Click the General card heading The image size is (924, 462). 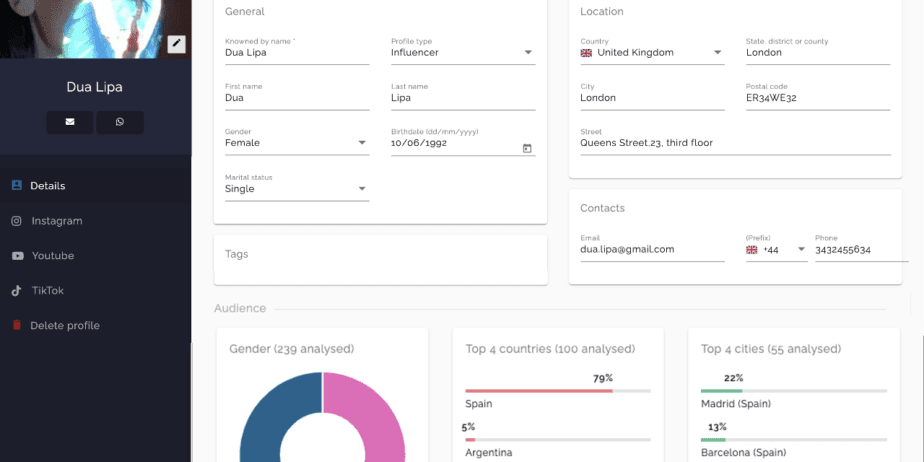pyautogui.click(x=245, y=12)
